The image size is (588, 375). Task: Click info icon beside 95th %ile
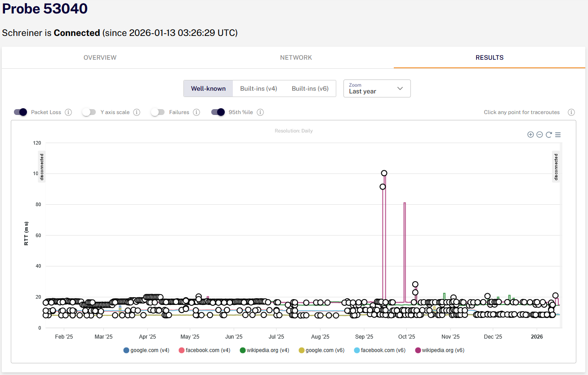[x=260, y=112]
